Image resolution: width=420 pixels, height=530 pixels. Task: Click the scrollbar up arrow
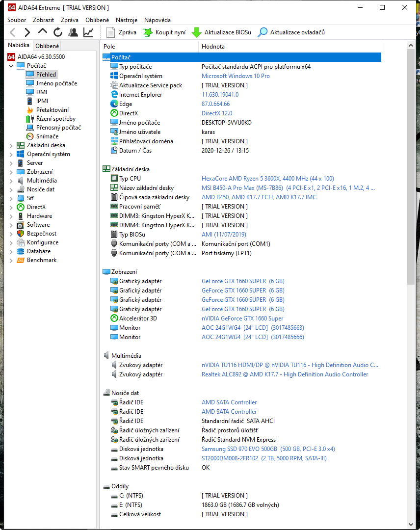click(411, 45)
